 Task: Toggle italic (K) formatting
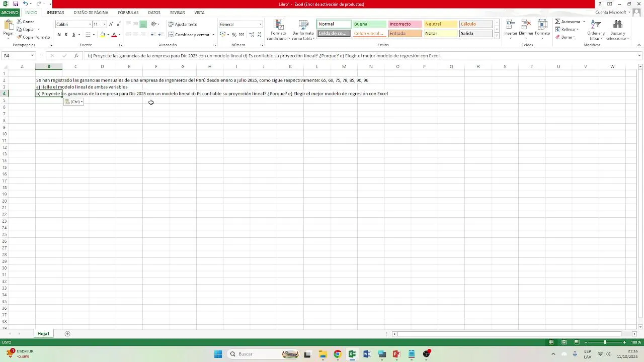(x=66, y=35)
